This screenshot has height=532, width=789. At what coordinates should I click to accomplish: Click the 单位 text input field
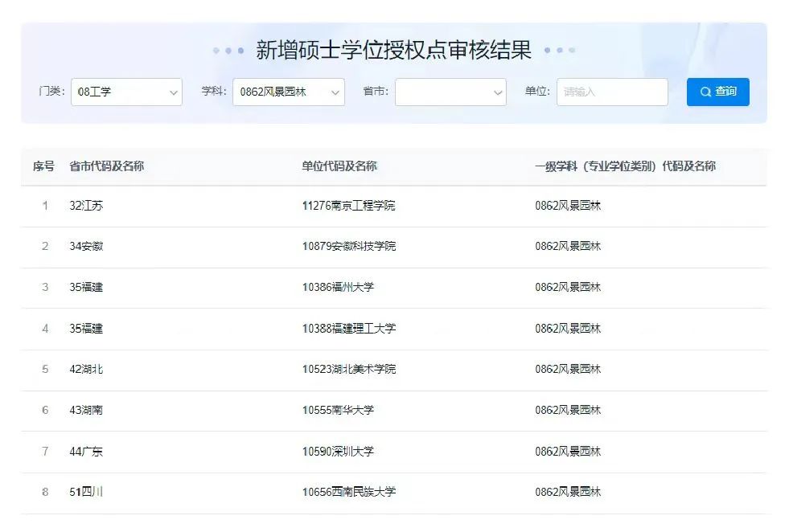[x=611, y=92]
